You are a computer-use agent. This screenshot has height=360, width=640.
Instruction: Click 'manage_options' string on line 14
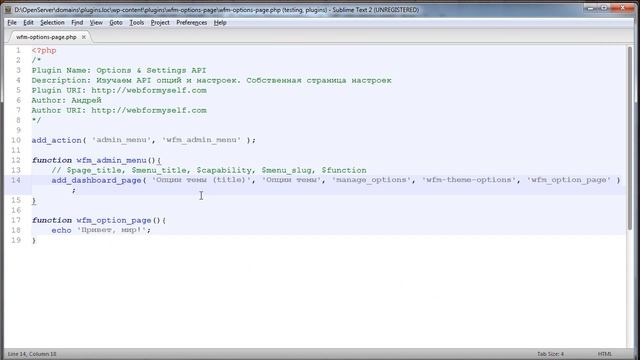(x=371, y=180)
